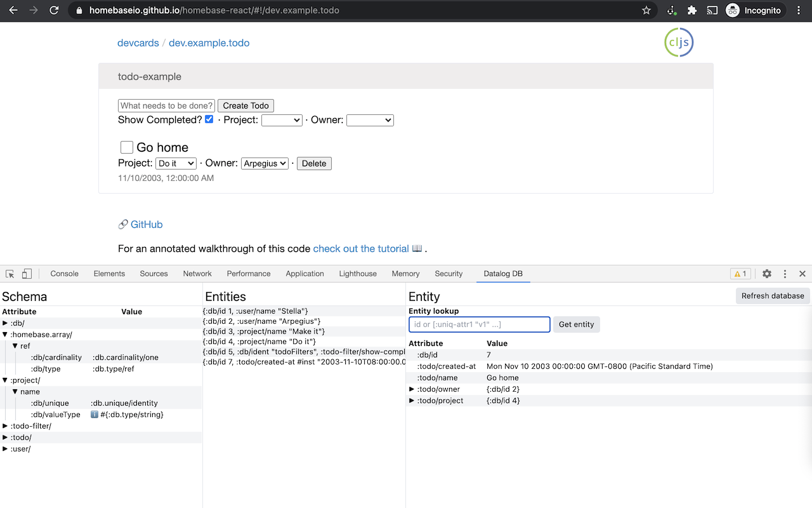Collapse the :project/ schema node
Image resolution: width=812 pixels, height=508 pixels.
pos(6,380)
